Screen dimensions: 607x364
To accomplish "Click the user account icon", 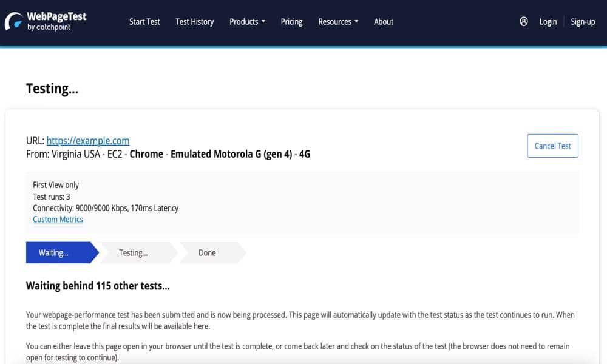I will pyautogui.click(x=523, y=22).
